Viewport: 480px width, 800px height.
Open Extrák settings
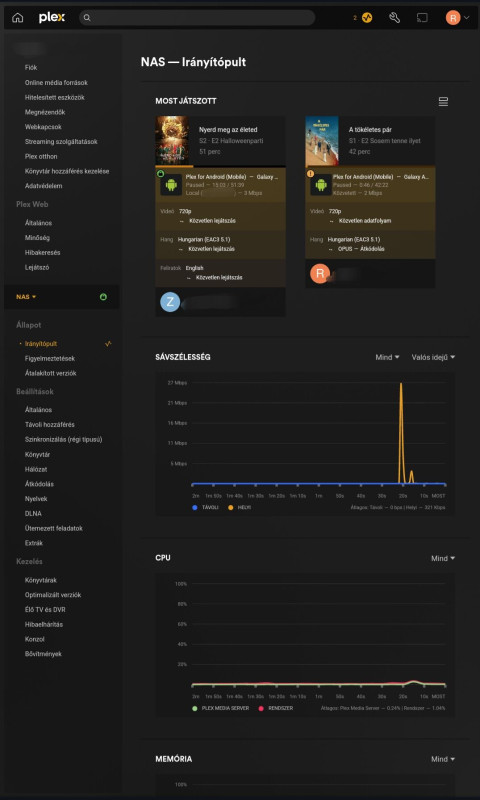[34, 543]
